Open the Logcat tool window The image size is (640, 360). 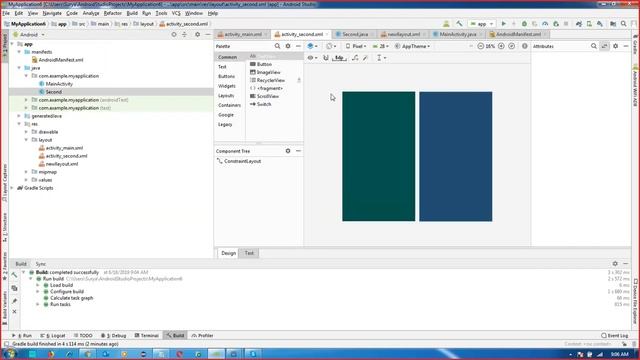(x=53, y=336)
